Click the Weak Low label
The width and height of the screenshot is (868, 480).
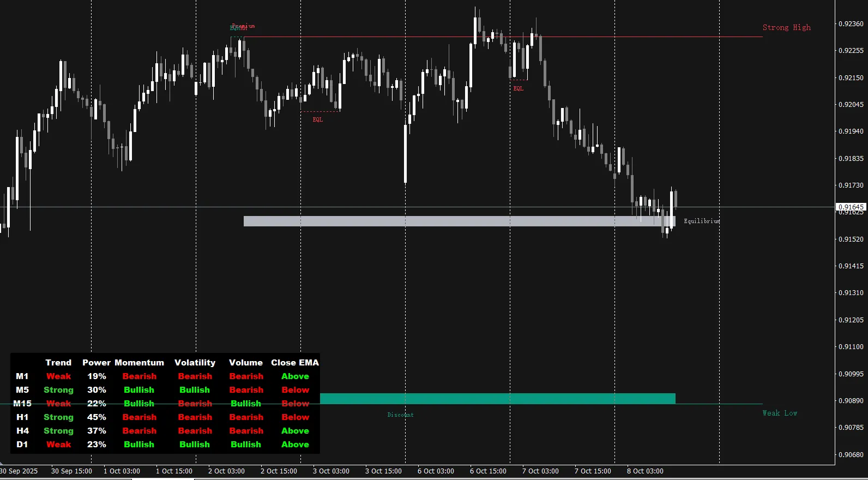click(x=780, y=413)
